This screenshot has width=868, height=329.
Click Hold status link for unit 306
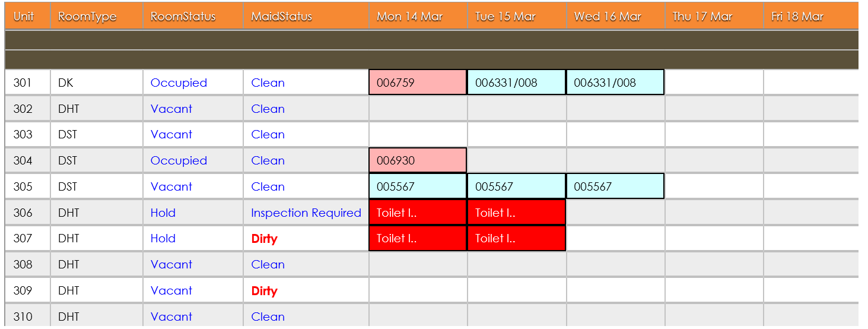tap(163, 213)
